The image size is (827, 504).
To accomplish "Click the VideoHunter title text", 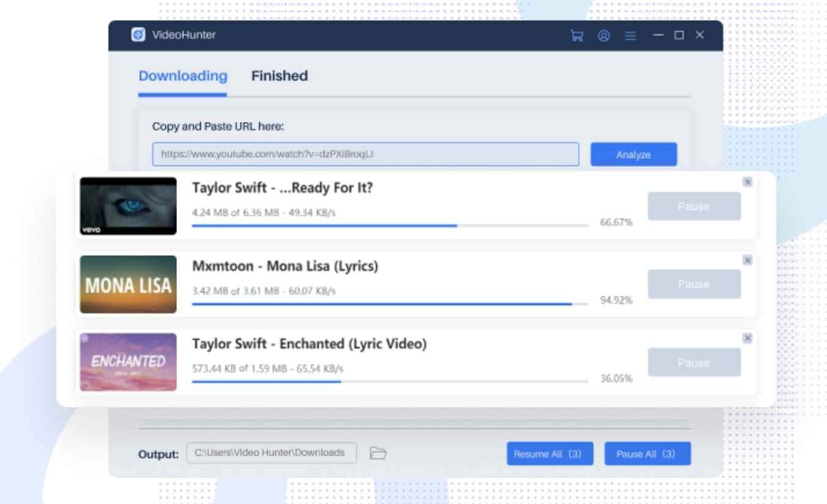I will [x=184, y=35].
